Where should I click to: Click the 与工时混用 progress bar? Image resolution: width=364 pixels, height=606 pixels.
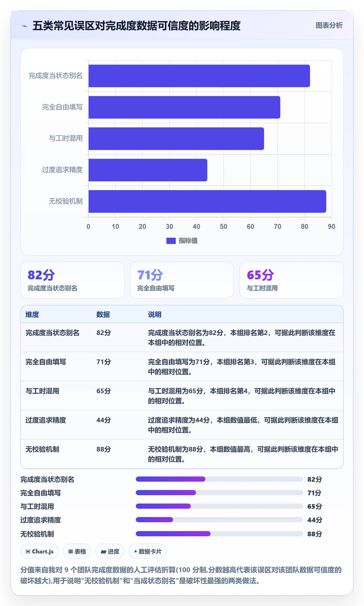coord(219,506)
